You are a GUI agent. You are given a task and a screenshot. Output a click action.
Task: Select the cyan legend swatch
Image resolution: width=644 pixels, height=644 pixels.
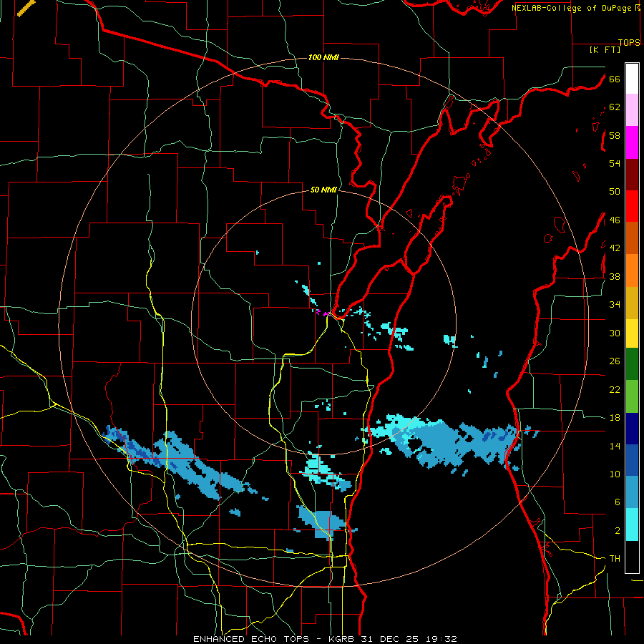[x=632, y=525]
